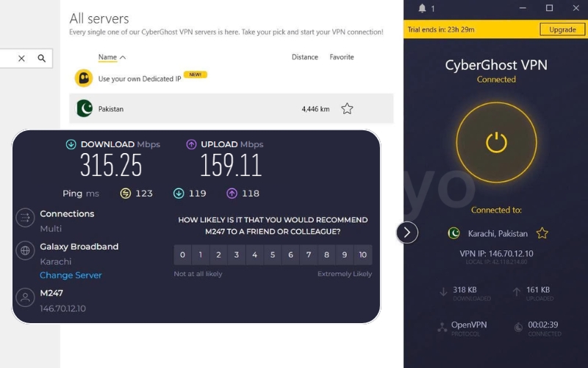588x368 pixels.
Task: Rate recommendation score 6
Action: coord(290,255)
